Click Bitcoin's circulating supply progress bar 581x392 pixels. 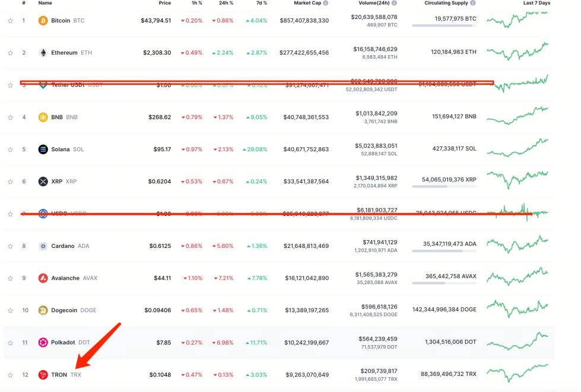(444, 26)
